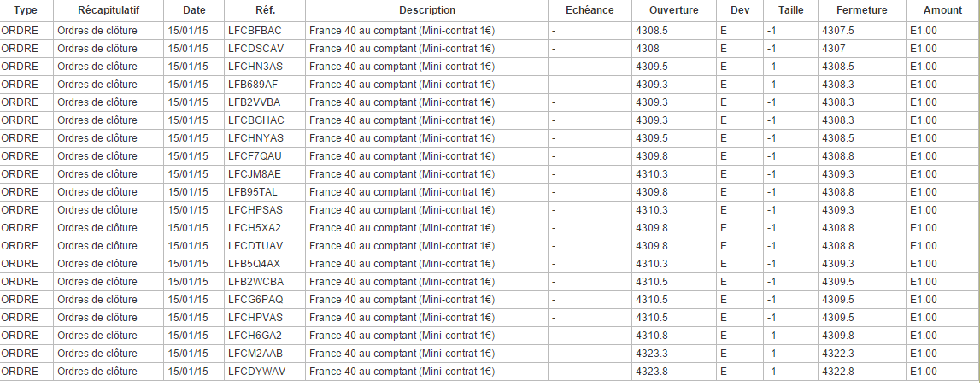
Task: Select the Echéance column header
Action: click(x=590, y=10)
